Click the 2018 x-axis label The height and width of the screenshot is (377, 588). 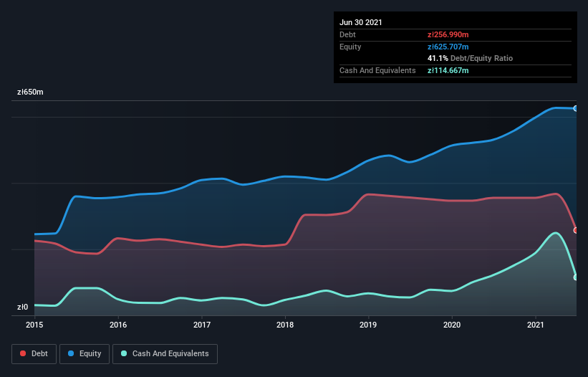285,325
